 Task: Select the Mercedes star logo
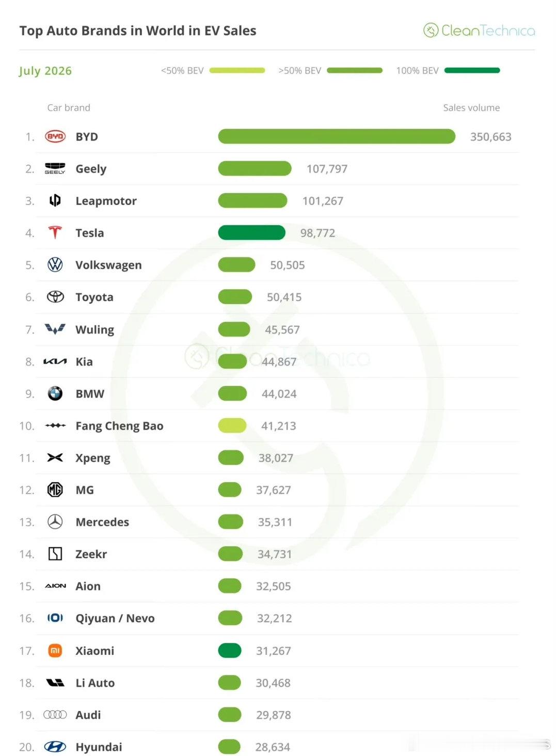pyautogui.click(x=55, y=522)
